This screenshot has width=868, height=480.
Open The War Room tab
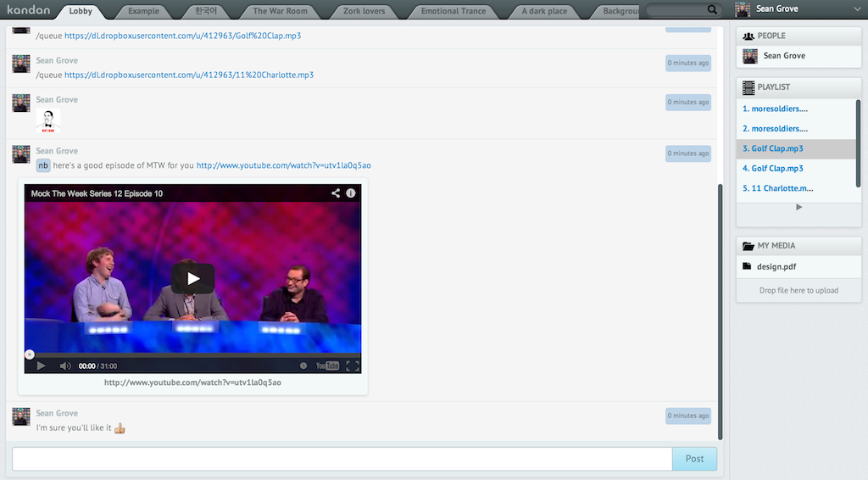click(280, 11)
